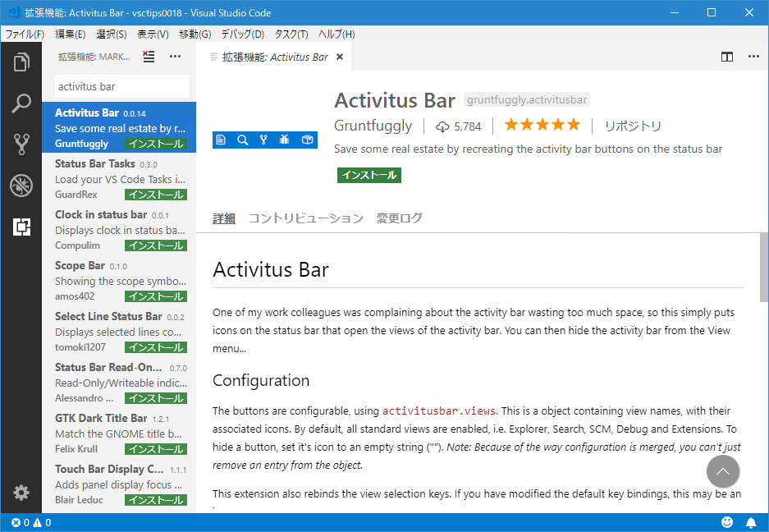This screenshot has width=769, height=532.
Task: Click the errors and warnings status indicator
Action: coord(31,523)
